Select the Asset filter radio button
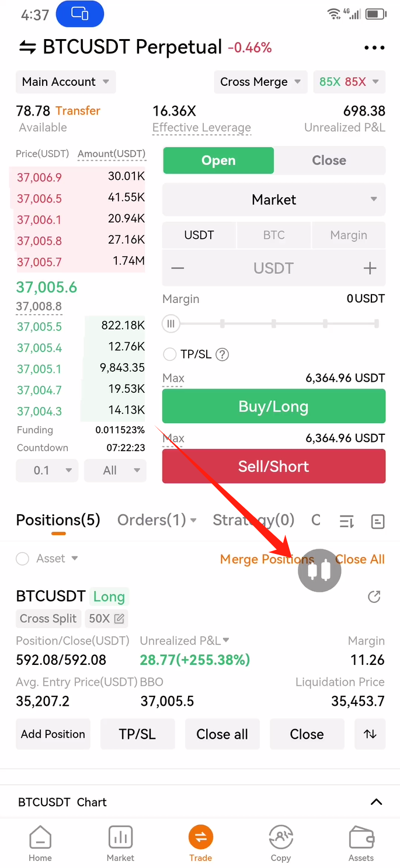The width and height of the screenshot is (400, 868). 23,559
